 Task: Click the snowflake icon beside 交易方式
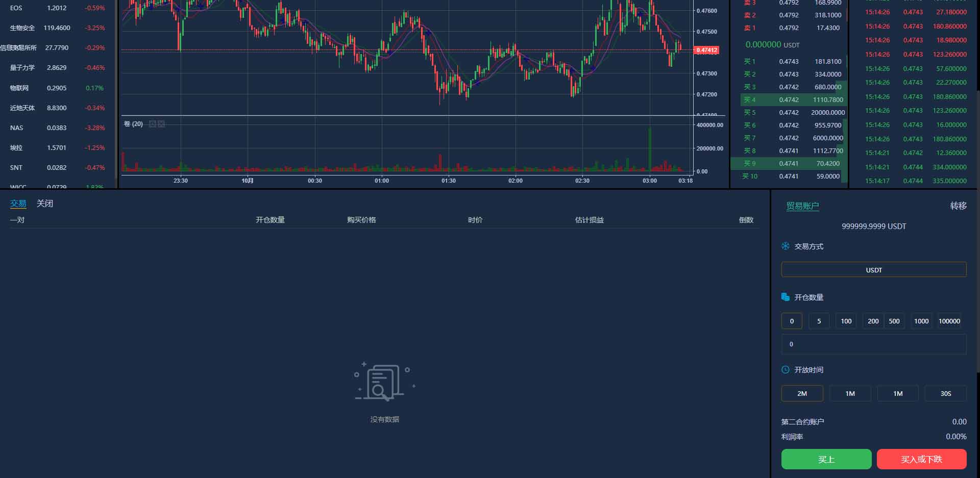(x=786, y=246)
